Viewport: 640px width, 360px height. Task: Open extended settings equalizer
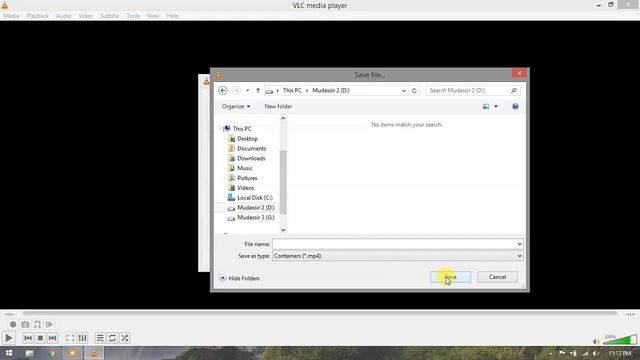click(x=82, y=338)
